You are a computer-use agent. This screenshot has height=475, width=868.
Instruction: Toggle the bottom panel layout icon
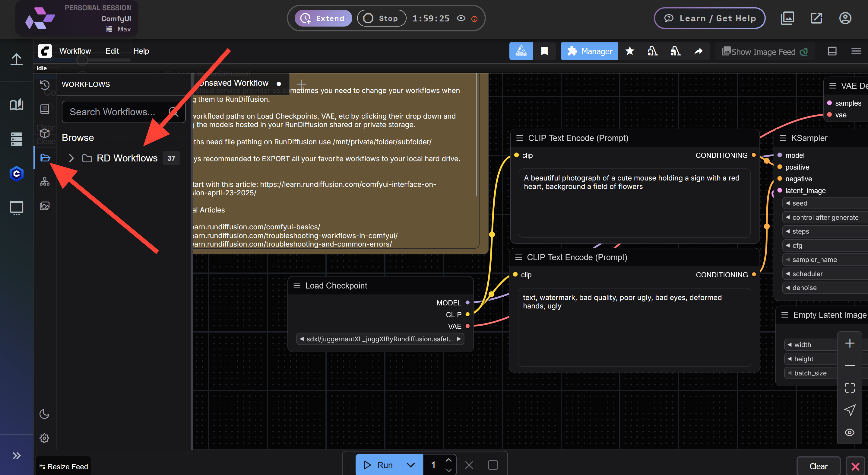pyautogui.click(x=832, y=51)
